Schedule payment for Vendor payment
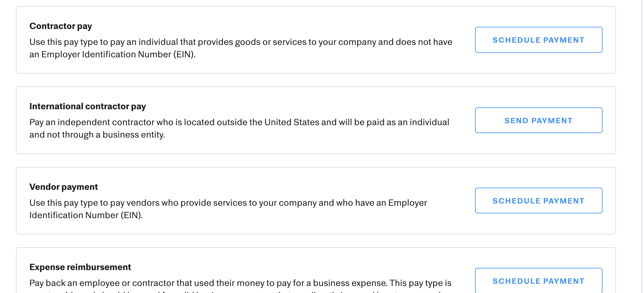This screenshot has width=644, height=293. (538, 201)
